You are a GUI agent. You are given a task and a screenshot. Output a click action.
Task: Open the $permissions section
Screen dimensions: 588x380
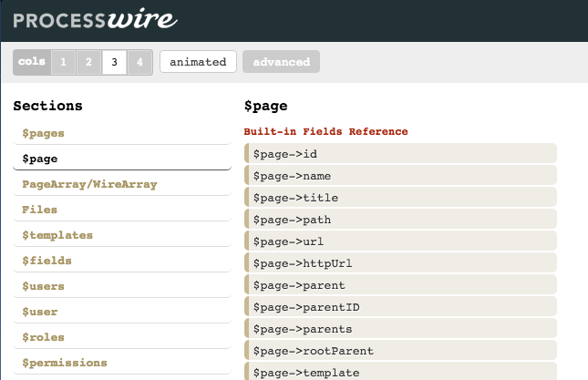(122, 363)
